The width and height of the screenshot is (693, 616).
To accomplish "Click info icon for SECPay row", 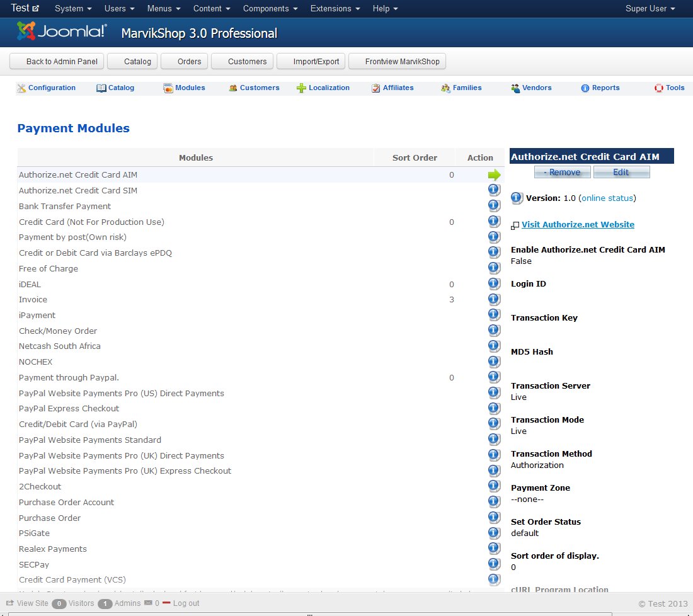I will 494,564.
